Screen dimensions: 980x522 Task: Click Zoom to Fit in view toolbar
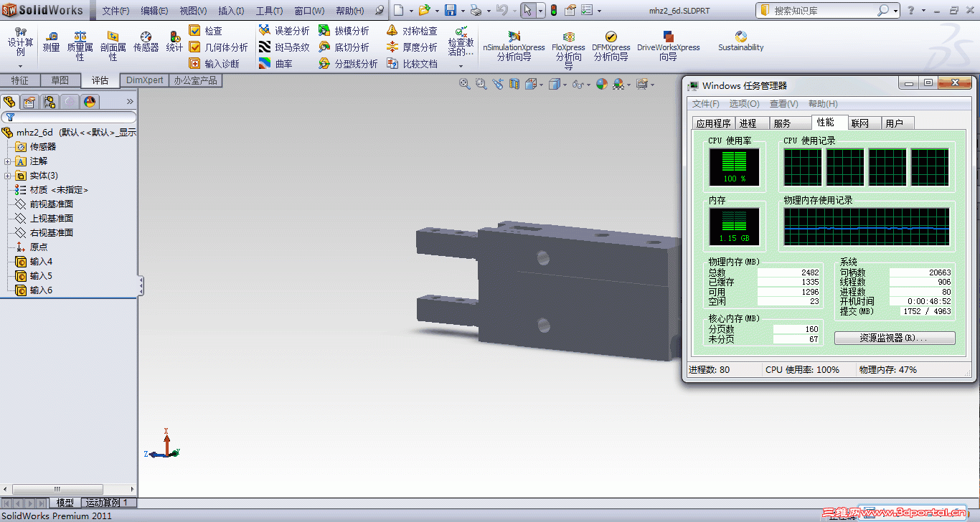tap(464, 84)
